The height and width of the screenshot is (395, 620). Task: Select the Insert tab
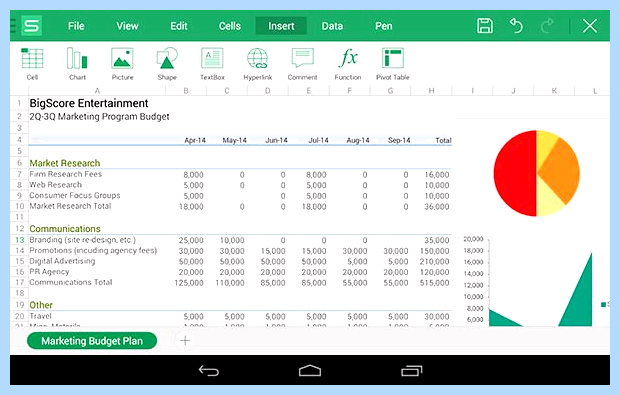pyautogui.click(x=281, y=26)
